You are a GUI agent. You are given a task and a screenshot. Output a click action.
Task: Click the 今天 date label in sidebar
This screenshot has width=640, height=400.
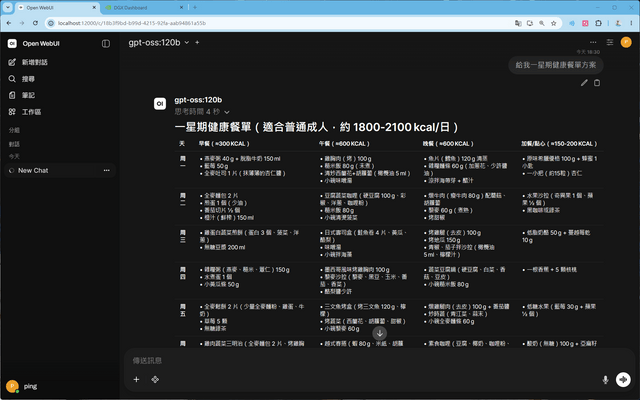pos(14,157)
